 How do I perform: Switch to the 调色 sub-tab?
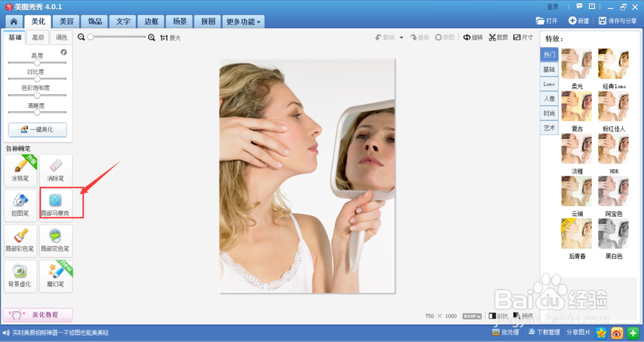click(x=61, y=37)
